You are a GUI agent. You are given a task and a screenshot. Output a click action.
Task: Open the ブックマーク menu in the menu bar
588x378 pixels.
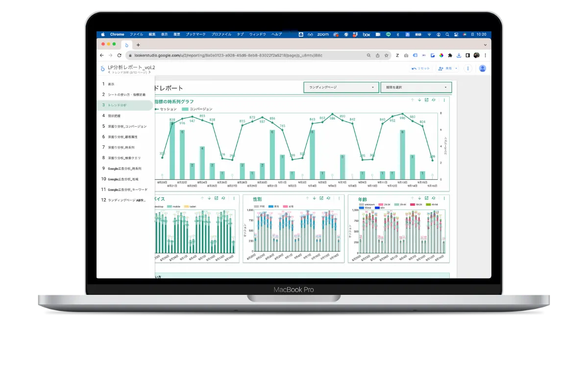(196, 34)
